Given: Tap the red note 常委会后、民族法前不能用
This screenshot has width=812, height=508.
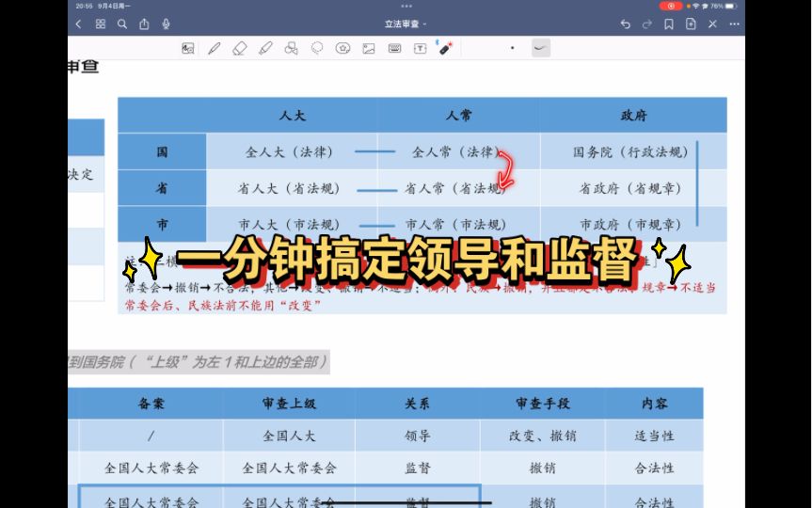Looking at the screenshot, I should [223, 306].
